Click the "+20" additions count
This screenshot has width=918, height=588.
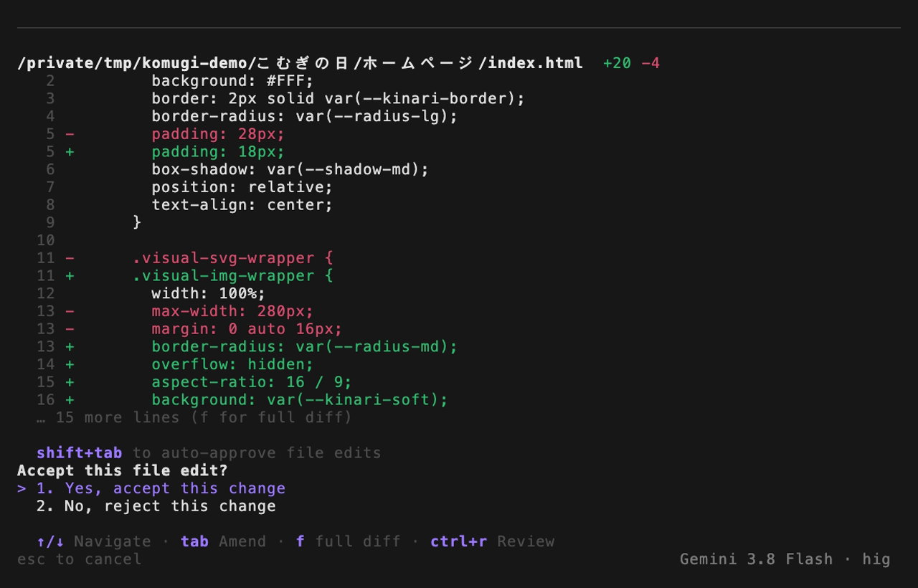coord(617,63)
